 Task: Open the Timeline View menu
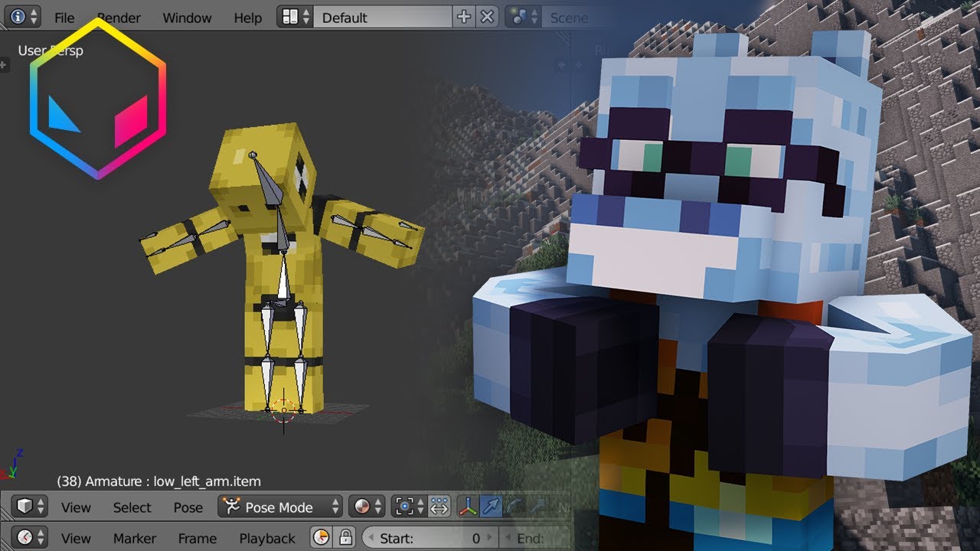click(76, 538)
